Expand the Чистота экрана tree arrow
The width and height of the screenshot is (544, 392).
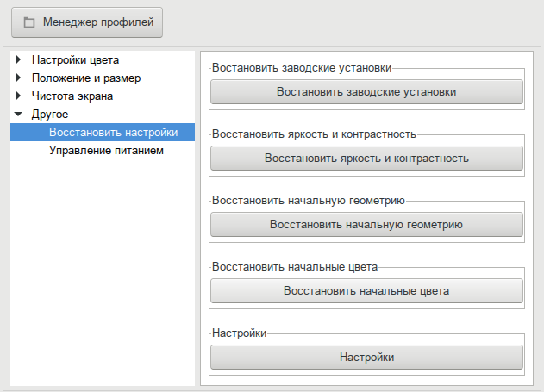(19, 96)
